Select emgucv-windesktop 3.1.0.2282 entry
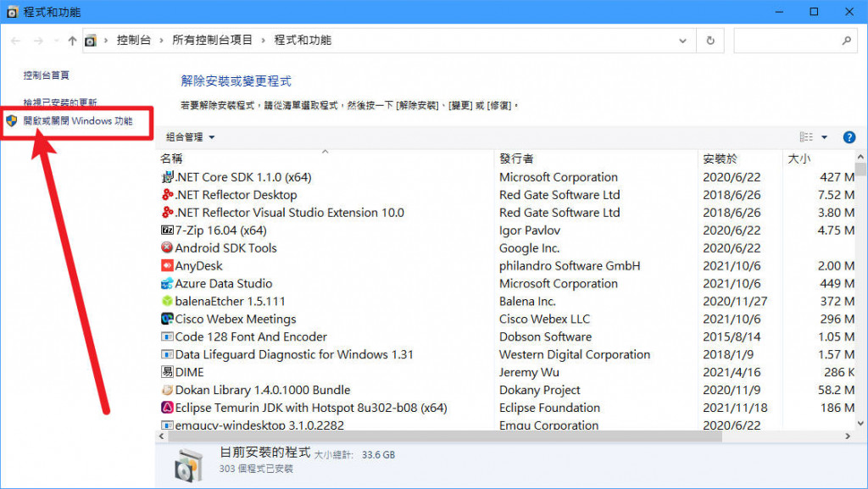Viewport: 868px width, 489px height. click(x=259, y=425)
